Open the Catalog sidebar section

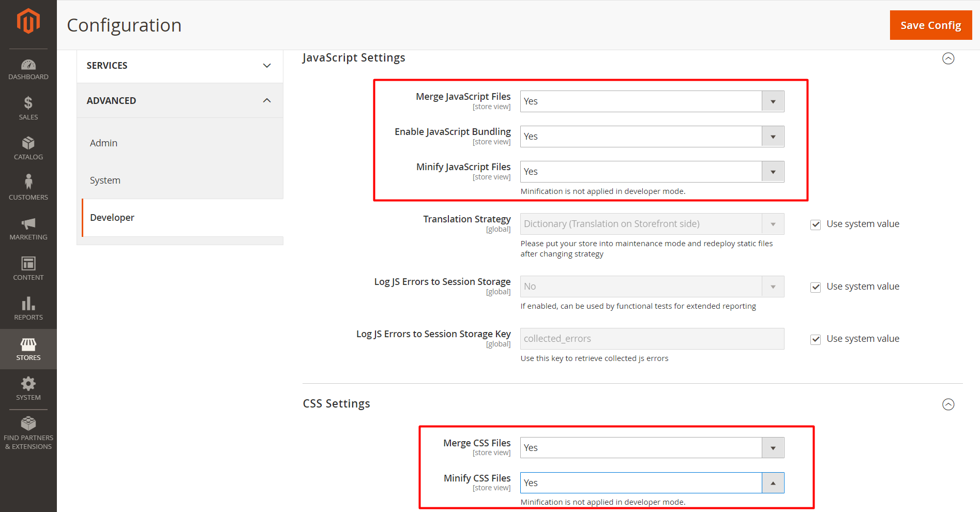coord(28,147)
